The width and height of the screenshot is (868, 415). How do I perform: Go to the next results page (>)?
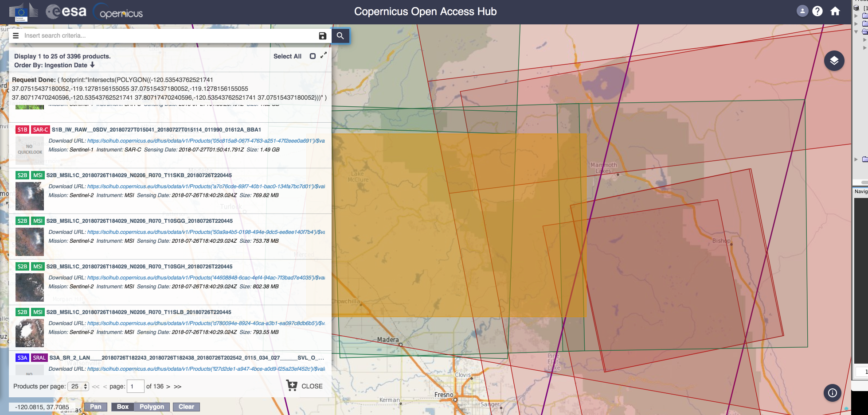pos(168,387)
